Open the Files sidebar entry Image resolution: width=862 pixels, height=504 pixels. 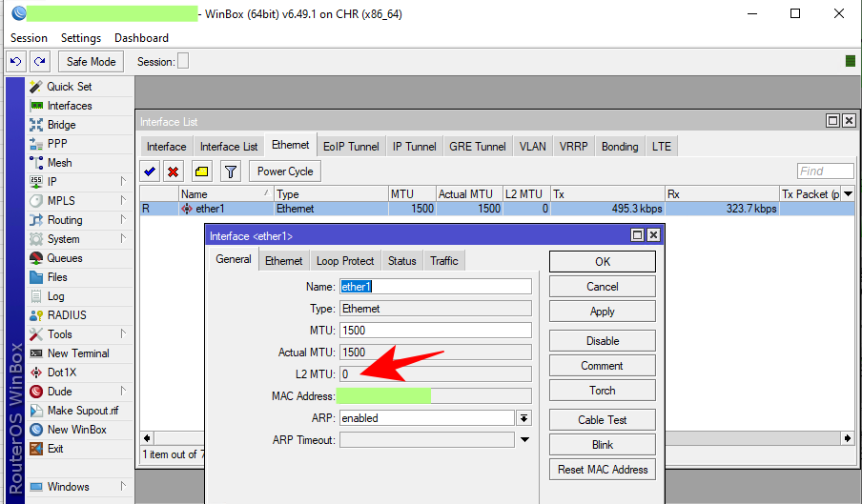57,277
